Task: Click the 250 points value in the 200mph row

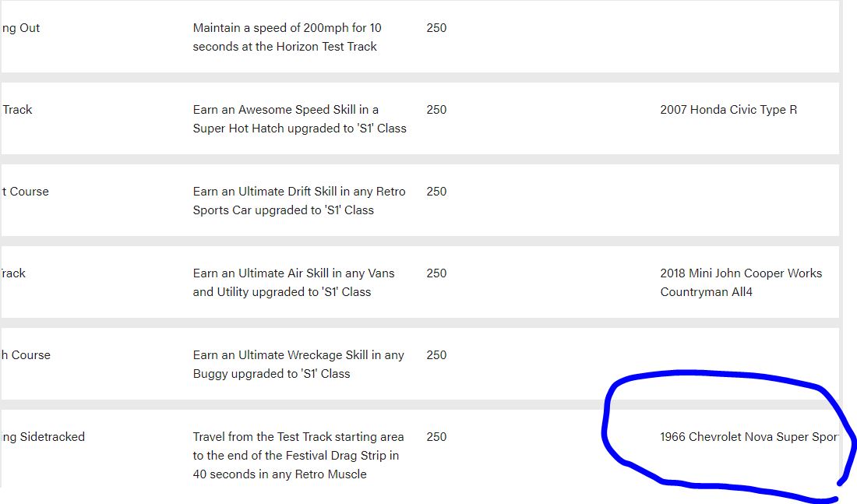Action: point(437,28)
